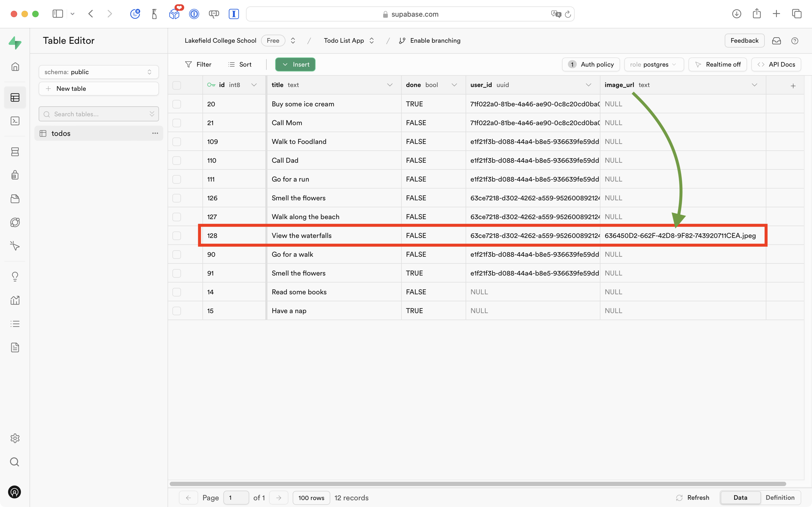Image resolution: width=812 pixels, height=507 pixels.
Task: Switch to the Definition tab
Action: pyautogui.click(x=780, y=497)
